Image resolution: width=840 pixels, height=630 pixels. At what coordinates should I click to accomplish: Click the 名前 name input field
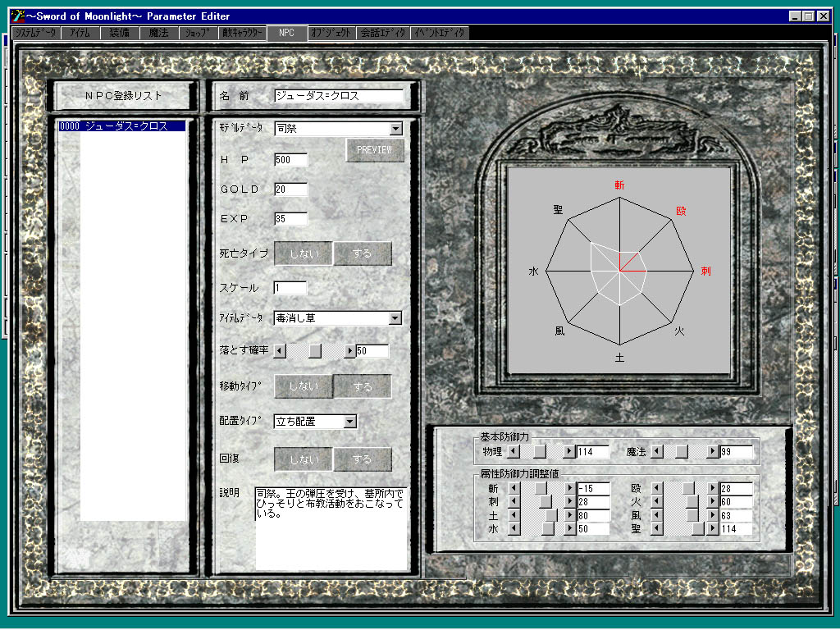[x=339, y=96]
